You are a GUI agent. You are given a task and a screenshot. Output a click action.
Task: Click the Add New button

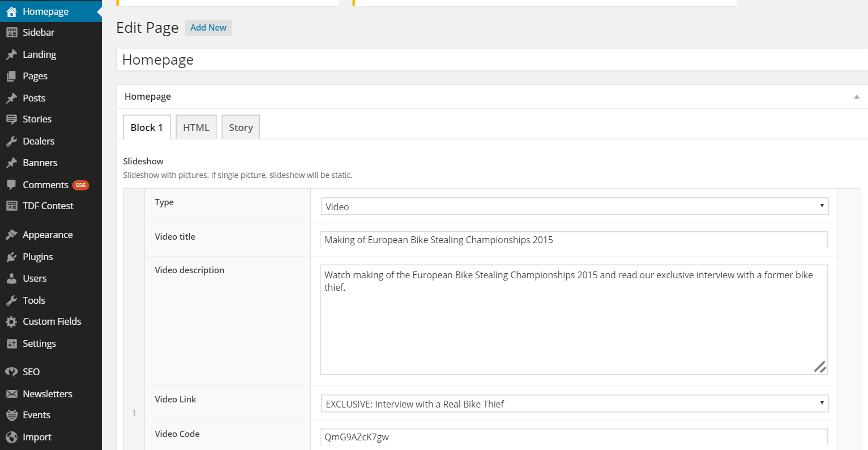[x=208, y=27]
